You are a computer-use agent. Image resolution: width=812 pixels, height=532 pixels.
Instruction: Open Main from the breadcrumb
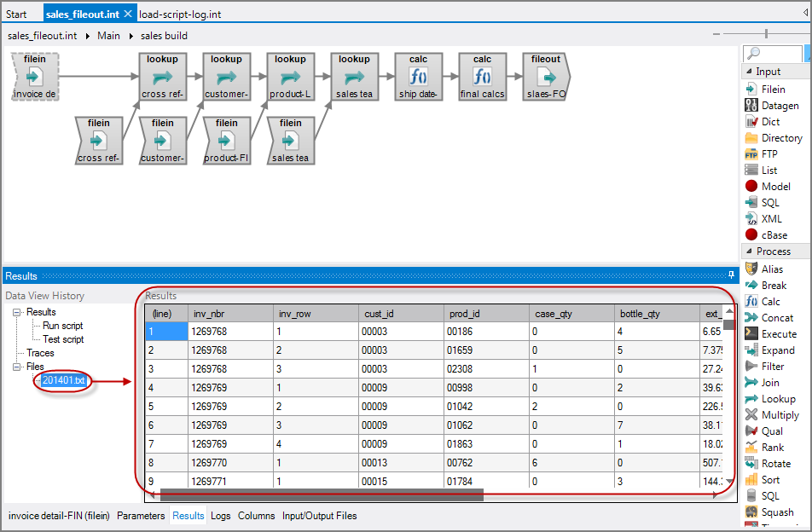110,36
